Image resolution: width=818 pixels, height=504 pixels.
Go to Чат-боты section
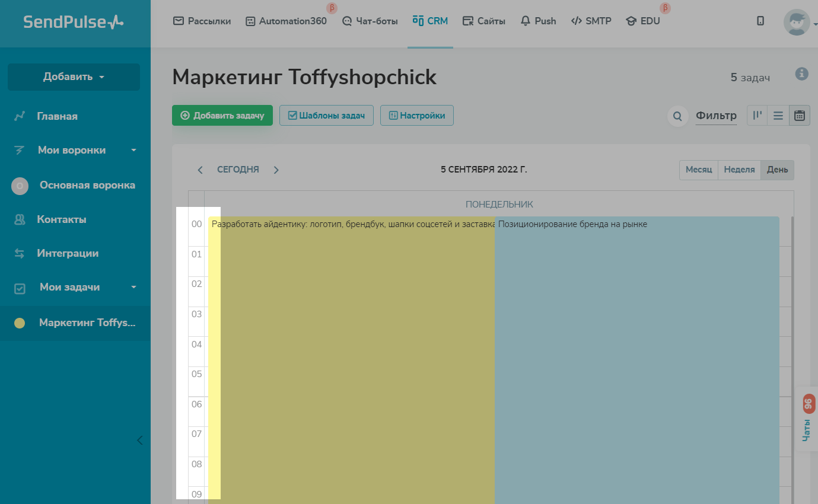[x=371, y=21]
